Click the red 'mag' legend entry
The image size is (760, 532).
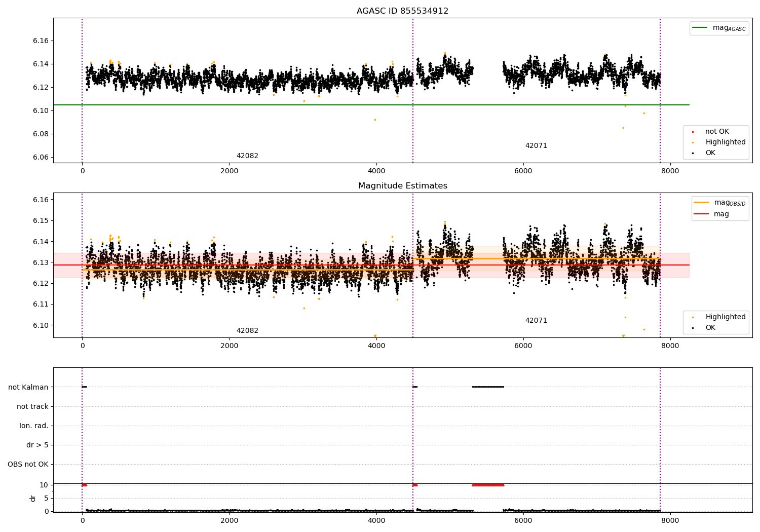721,214
